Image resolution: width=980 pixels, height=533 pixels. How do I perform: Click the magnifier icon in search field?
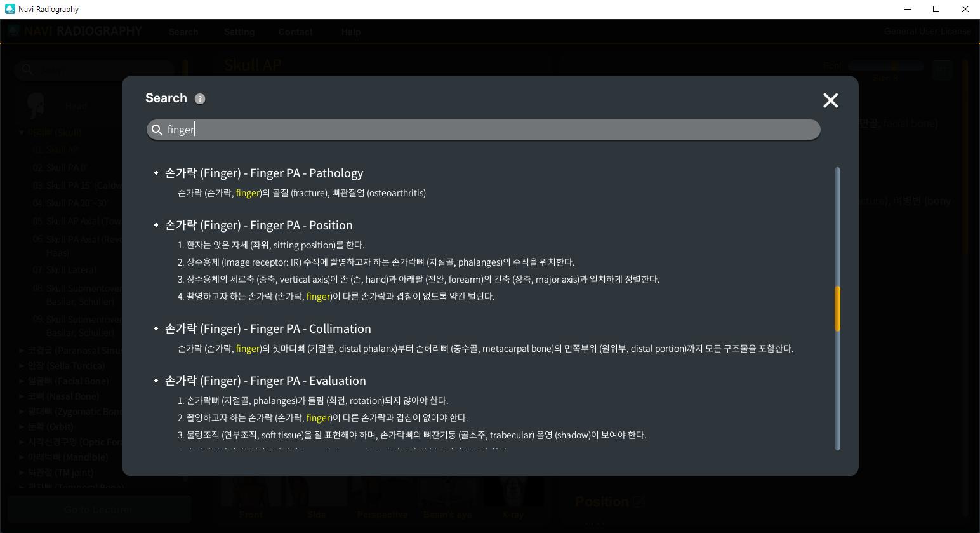(x=157, y=130)
